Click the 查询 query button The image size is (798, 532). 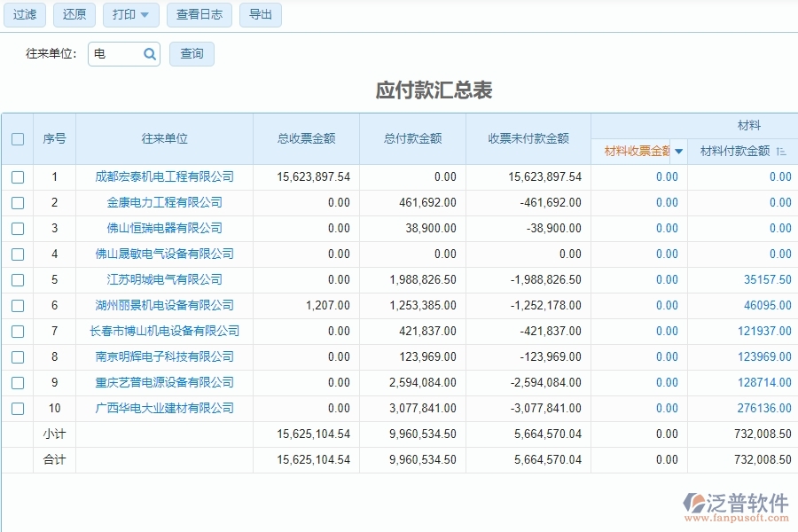[x=192, y=54]
